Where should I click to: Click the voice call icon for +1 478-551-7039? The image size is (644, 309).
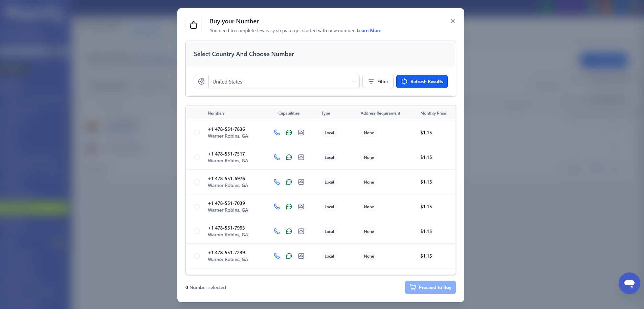click(277, 207)
